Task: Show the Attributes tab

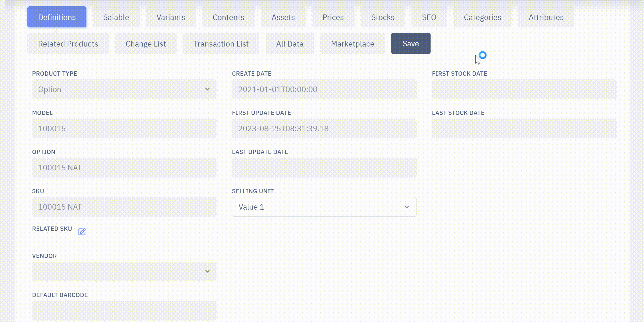Action: 546,17
